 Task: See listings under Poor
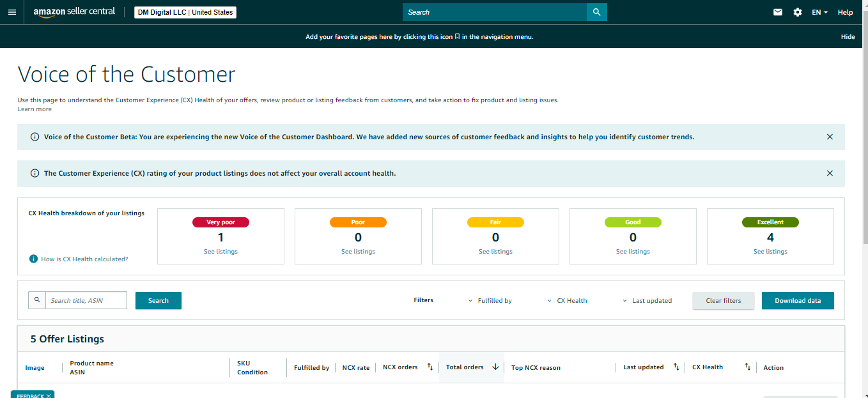tap(358, 252)
